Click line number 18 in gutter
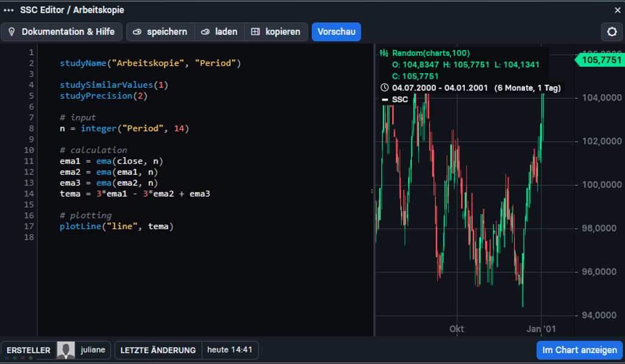625x364 pixels. (x=29, y=237)
